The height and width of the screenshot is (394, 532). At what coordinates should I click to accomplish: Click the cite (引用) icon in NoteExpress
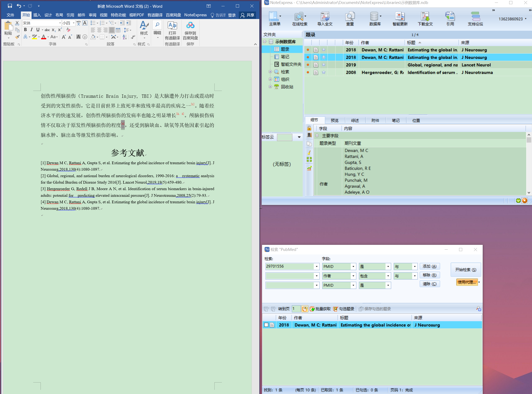pos(450,19)
